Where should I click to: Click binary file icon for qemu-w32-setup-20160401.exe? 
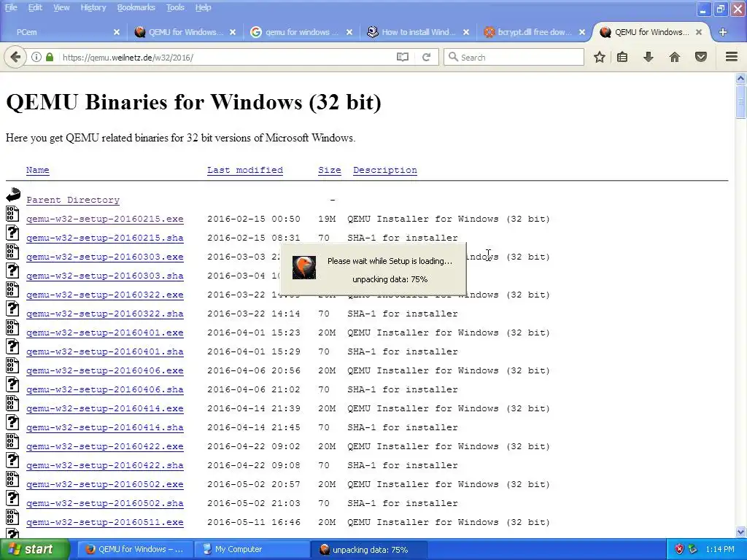click(12, 327)
